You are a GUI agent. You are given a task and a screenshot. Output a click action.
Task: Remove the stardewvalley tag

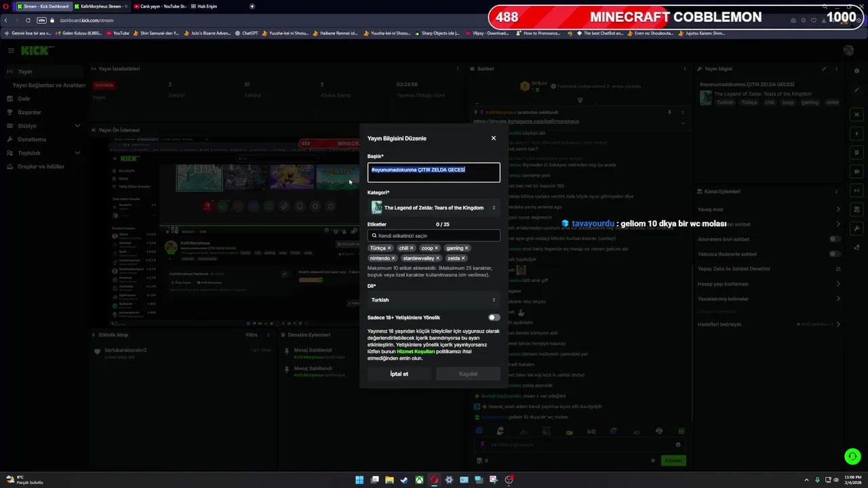point(437,258)
